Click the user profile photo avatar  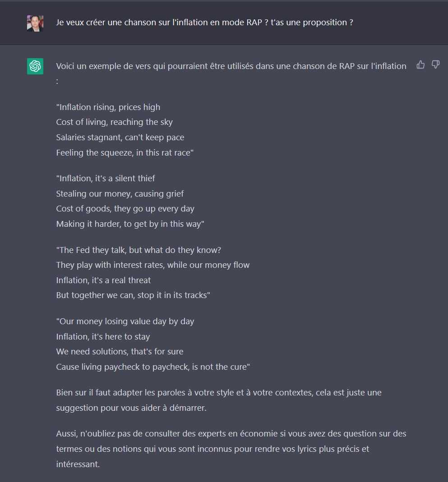[x=35, y=23]
